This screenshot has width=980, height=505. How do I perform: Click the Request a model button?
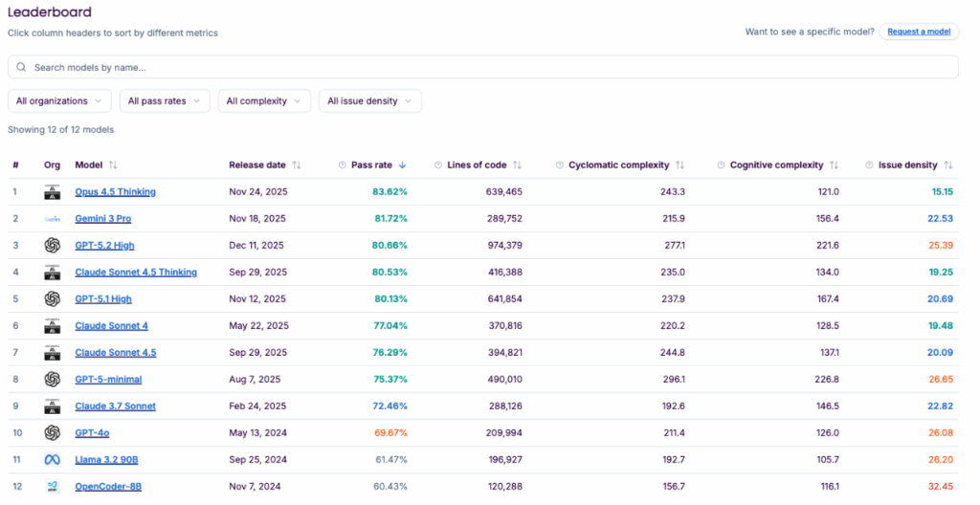(919, 32)
